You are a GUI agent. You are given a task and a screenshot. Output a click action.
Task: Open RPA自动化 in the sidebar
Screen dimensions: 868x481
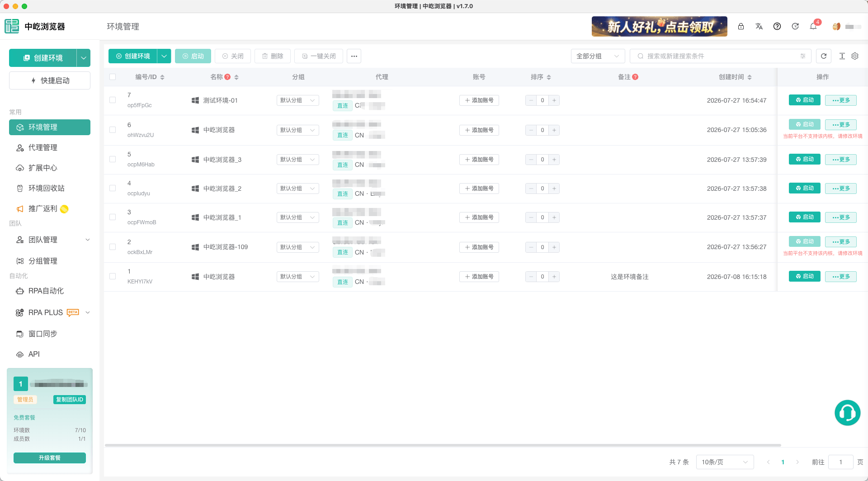pyautogui.click(x=50, y=291)
